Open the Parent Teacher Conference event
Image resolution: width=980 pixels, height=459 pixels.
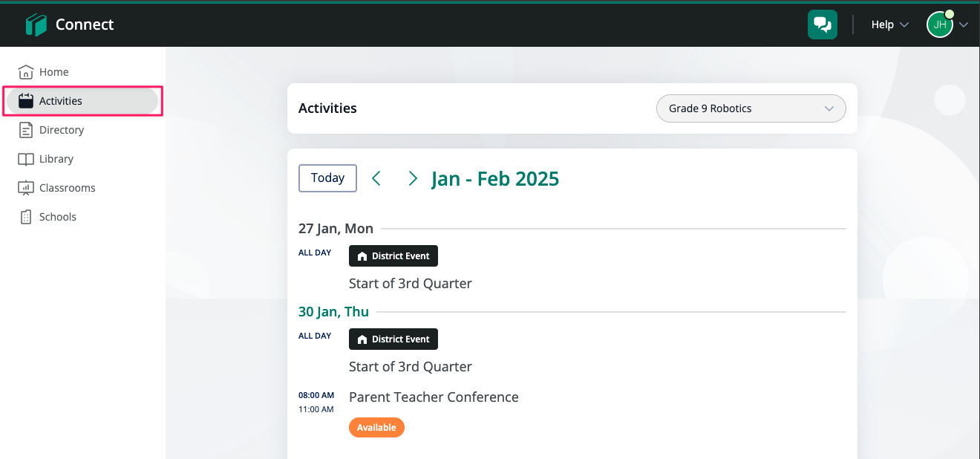tap(434, 397)
